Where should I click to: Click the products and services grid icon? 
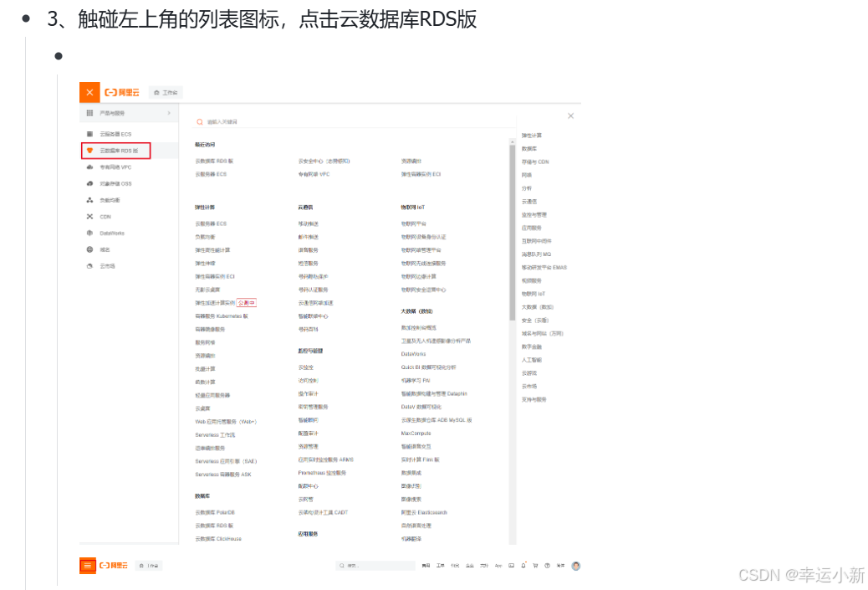(x=89, y=113)
